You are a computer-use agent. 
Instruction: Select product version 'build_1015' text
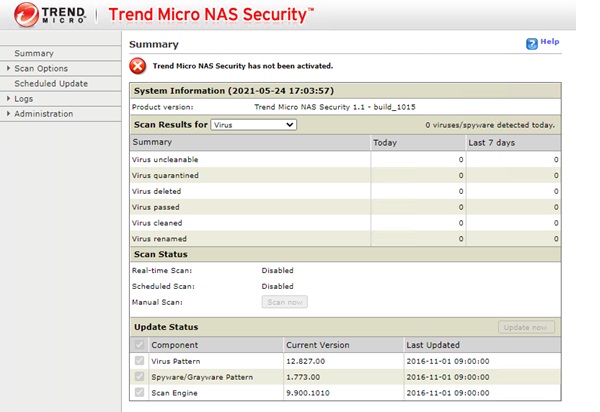click(395, 107)
